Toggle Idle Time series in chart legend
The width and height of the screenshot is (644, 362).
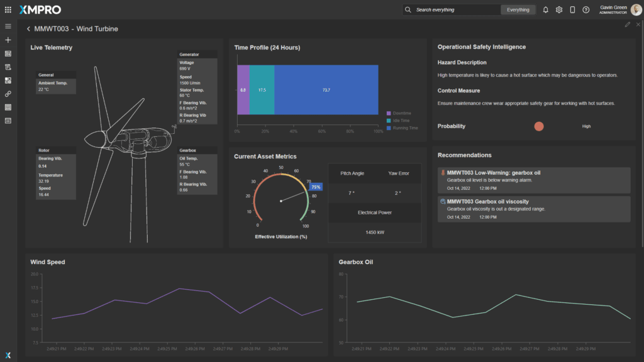398,121
